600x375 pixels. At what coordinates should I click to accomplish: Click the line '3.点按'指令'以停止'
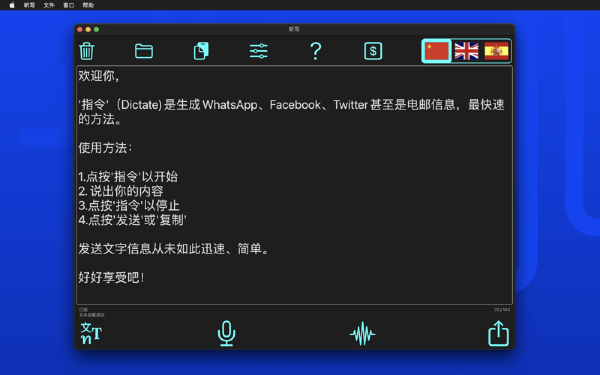[129, 205]
